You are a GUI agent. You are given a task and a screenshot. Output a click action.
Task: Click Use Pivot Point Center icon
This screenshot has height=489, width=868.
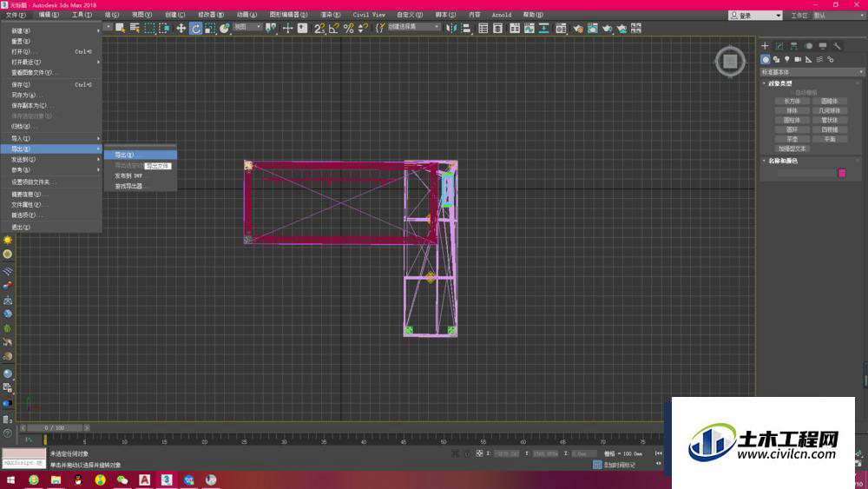pyautogui.click(x=271, y=29)
